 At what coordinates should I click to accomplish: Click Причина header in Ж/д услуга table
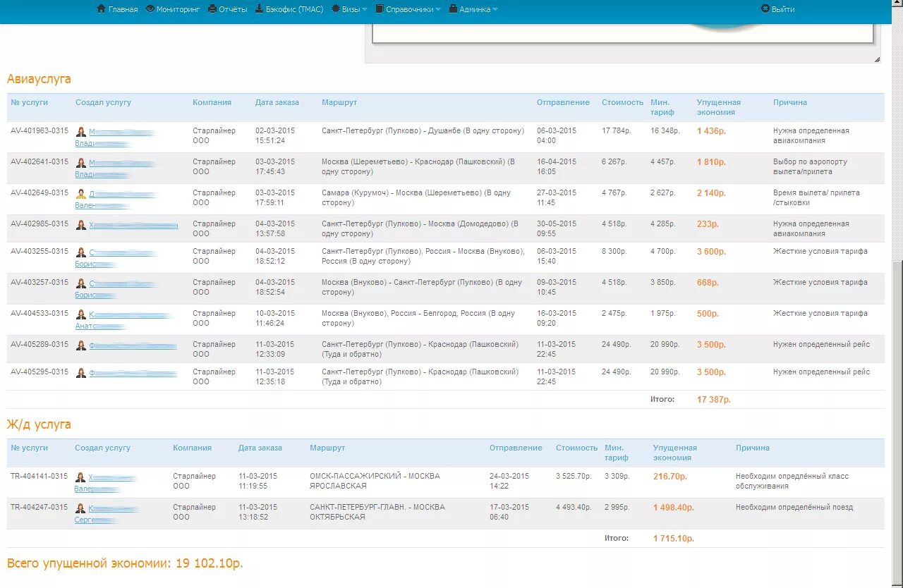point(753,448)
